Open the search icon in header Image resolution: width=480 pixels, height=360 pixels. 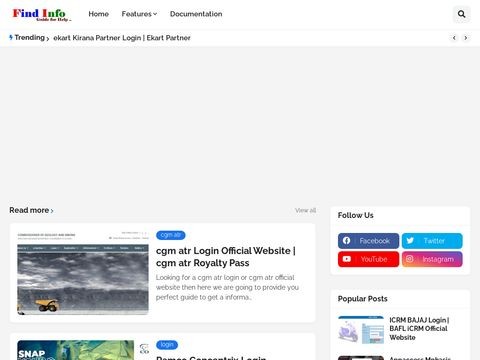coord(461,14)
